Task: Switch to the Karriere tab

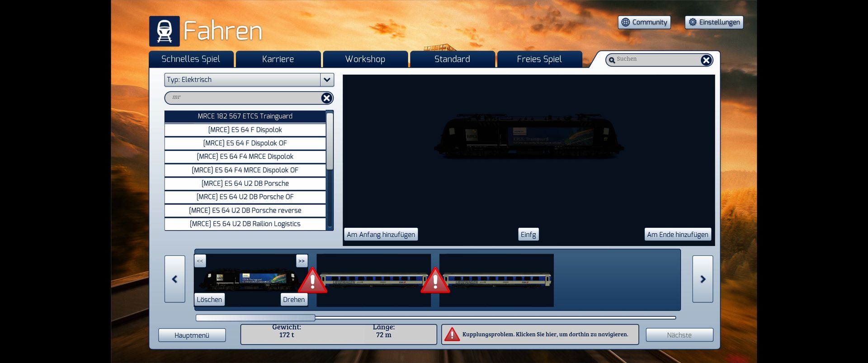Action: (x=278, y=59)
